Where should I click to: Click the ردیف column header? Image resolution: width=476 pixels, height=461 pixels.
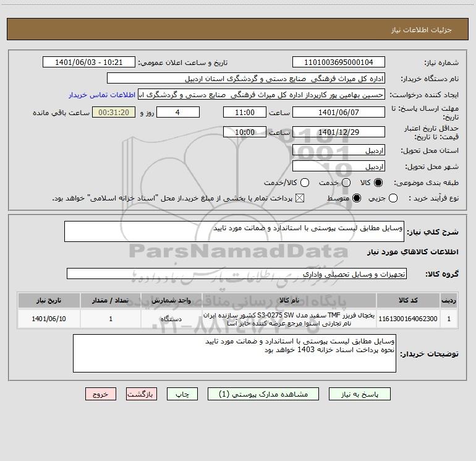[449, 300]
